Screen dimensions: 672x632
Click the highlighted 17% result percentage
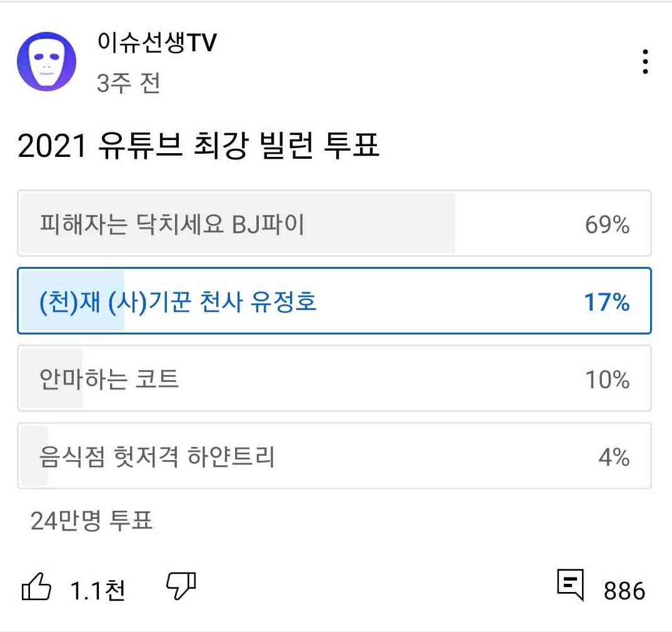coord(607,303)
